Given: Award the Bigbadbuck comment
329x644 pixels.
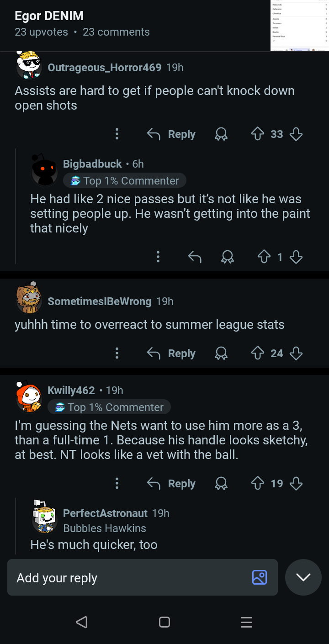Looking at the screenshot, I should click(x=227, y=257).
